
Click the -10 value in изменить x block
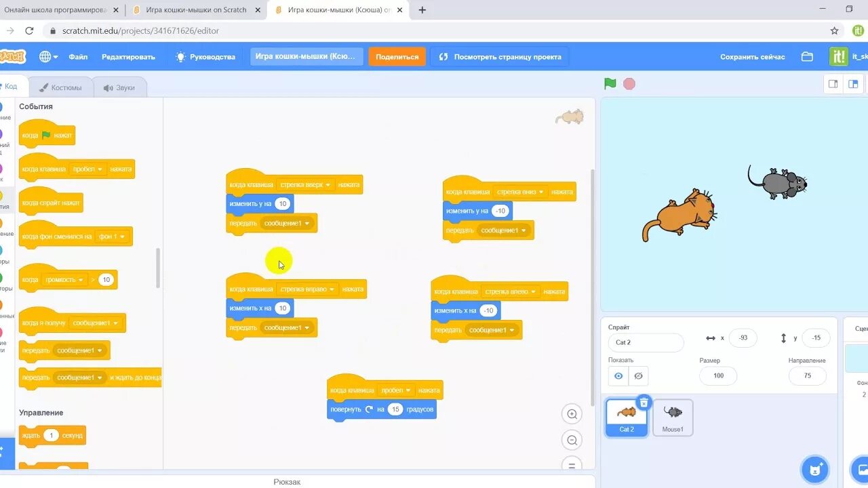488,310
